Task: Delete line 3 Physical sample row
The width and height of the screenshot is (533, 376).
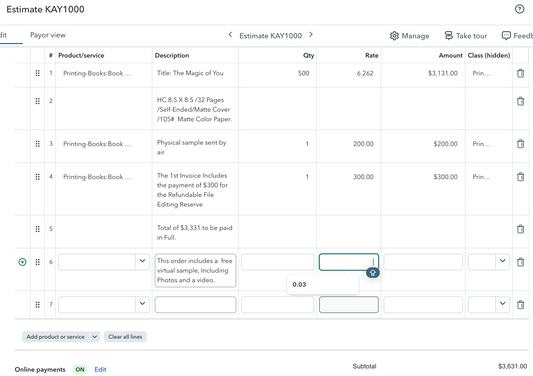Action: pyautogui.click(x=520, y=144)
